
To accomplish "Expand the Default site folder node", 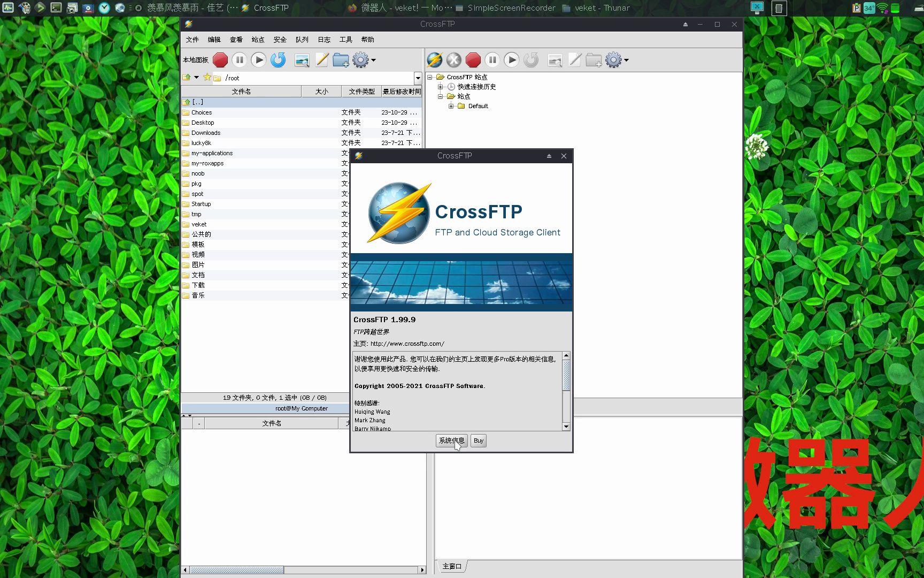I will 451,106.
